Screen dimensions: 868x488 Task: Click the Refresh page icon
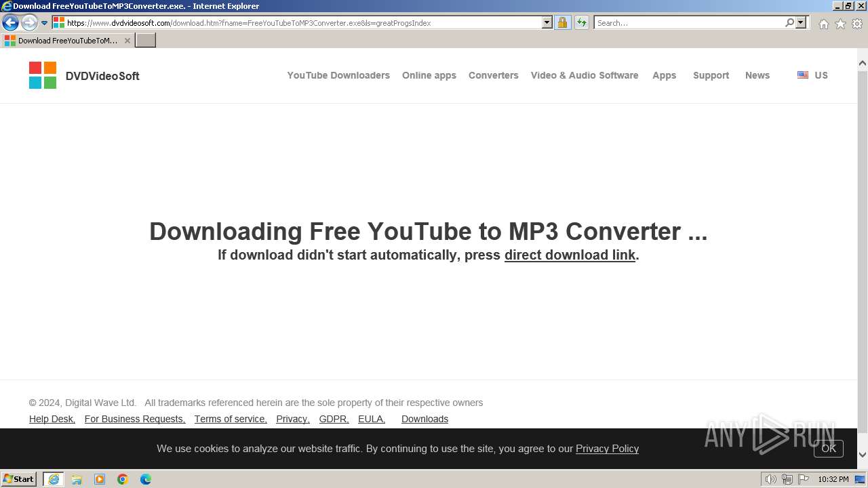tap(582, 22)
